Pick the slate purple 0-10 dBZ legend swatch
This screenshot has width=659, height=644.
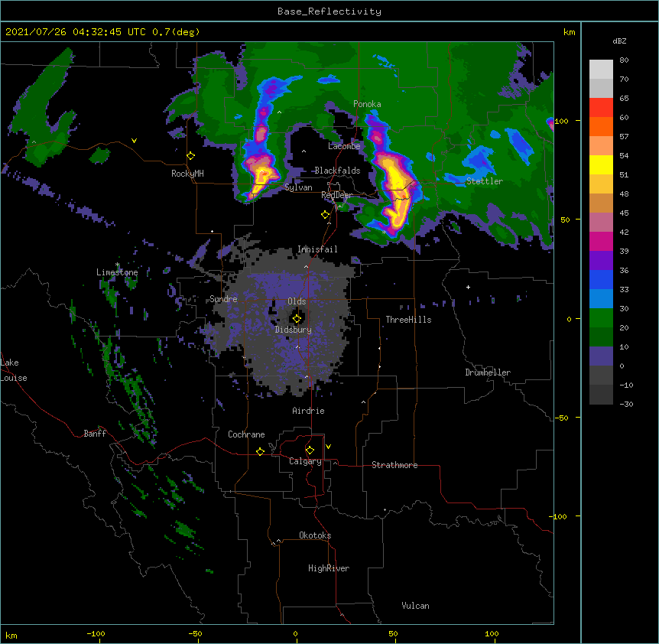pos(601,356)
